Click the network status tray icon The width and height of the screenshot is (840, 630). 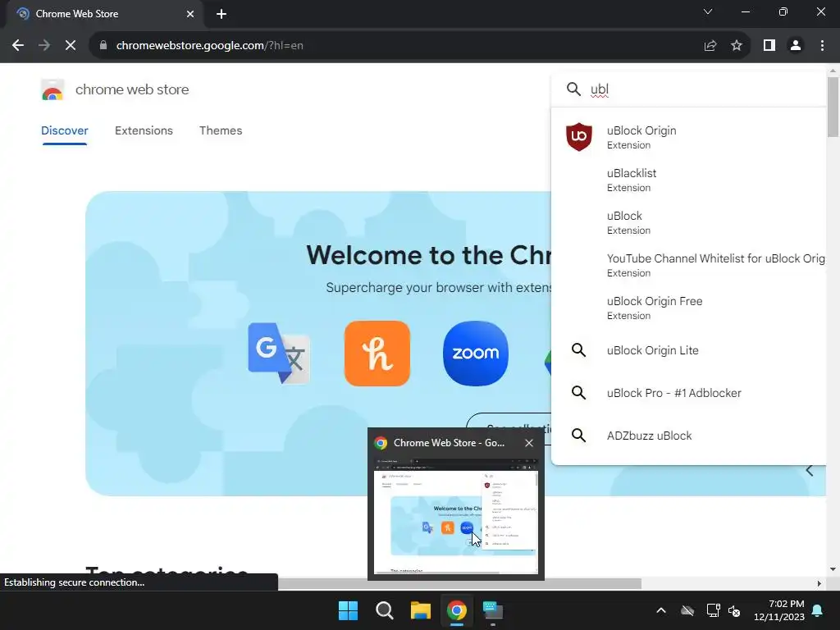coord(713,610)
